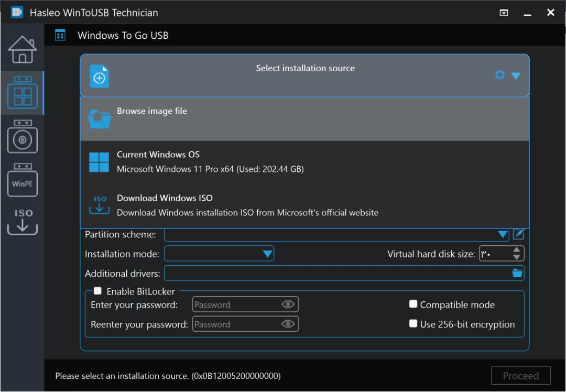566x392 pixels.
Task: Increase virtual hard disk size with up arrow
Action: (517, 250)
